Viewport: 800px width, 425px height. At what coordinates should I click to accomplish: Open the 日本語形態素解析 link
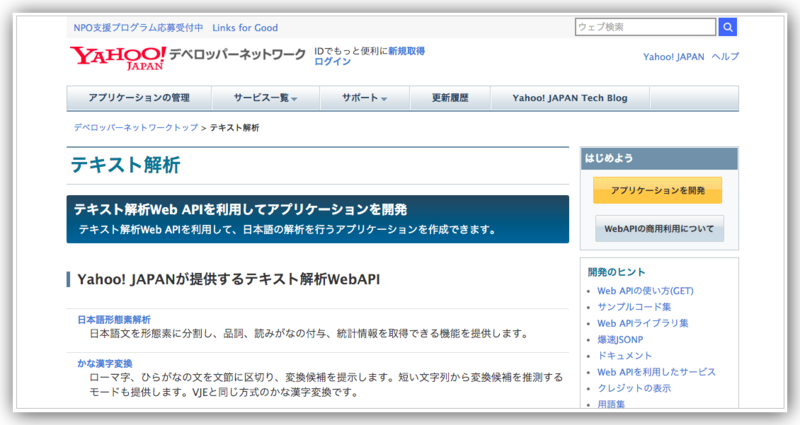pyautogui.click(x=114, y=320)
